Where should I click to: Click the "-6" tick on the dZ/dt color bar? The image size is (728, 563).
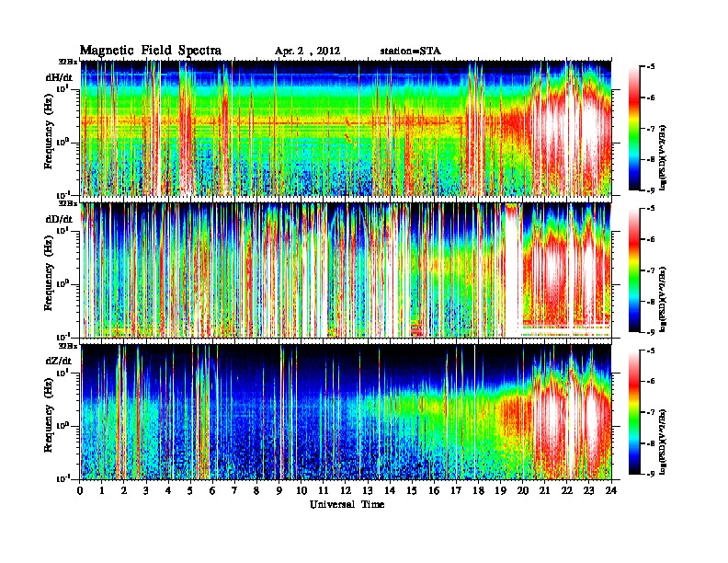tap(651, 382)
